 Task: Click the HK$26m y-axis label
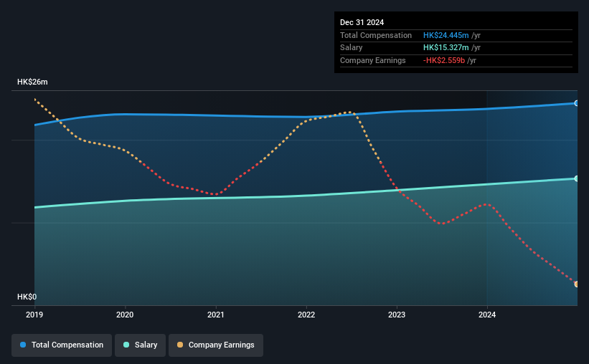[32, 82]
